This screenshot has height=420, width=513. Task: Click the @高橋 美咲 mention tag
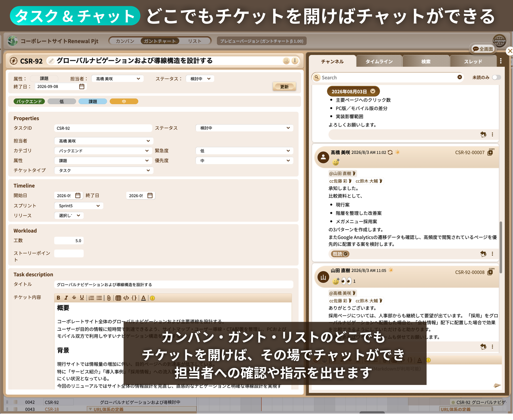(x=342, y=293)
